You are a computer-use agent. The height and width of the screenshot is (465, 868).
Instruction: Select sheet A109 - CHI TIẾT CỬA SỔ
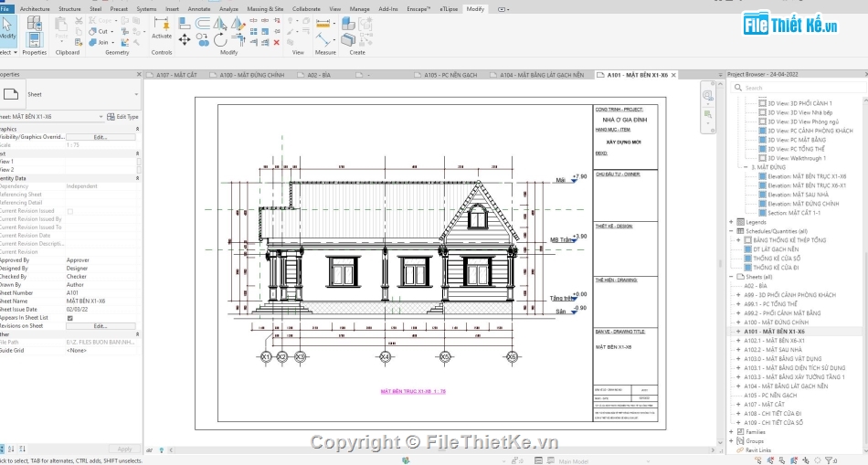click(773, 423)
